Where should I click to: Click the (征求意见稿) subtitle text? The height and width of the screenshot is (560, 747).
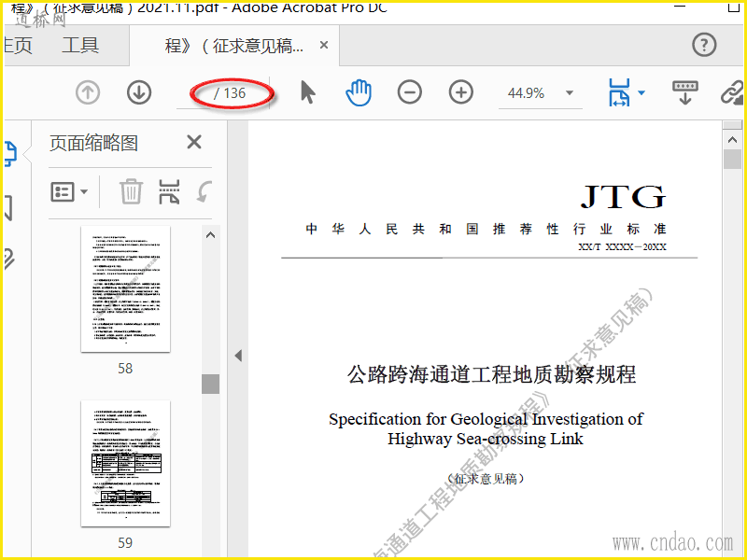point(486,479)
